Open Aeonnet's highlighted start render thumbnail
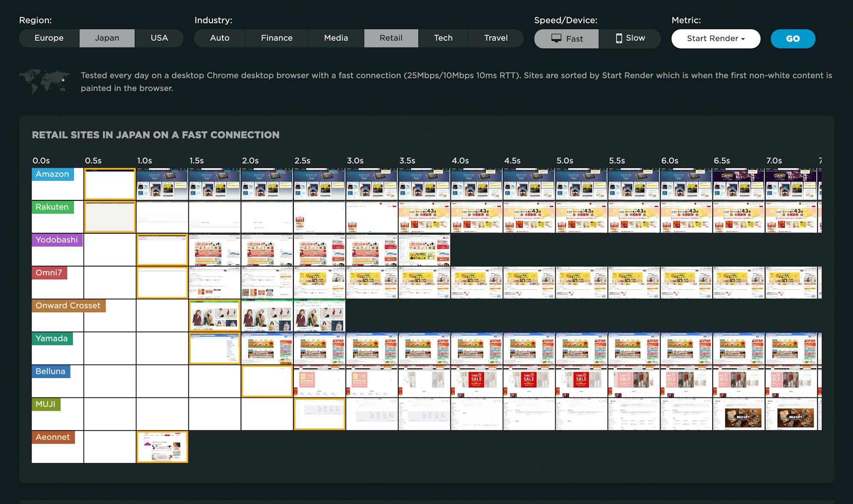The height and width of the screenshot is (504, 853). tap(162, 446)
